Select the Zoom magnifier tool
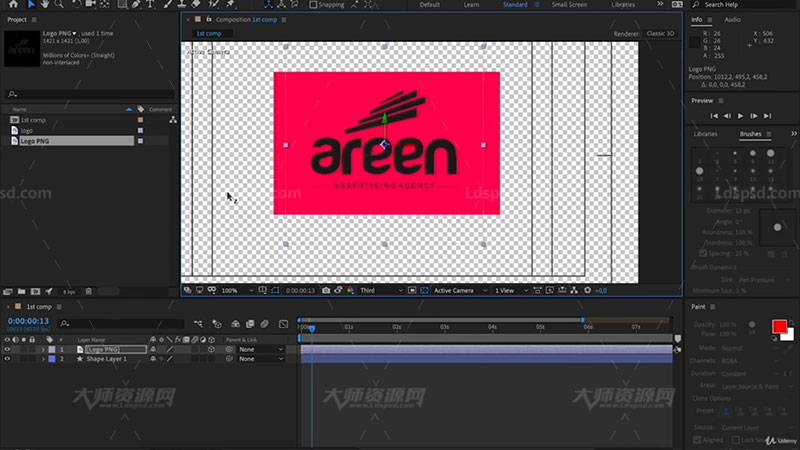The image size is (800, 450). [59, 4]
